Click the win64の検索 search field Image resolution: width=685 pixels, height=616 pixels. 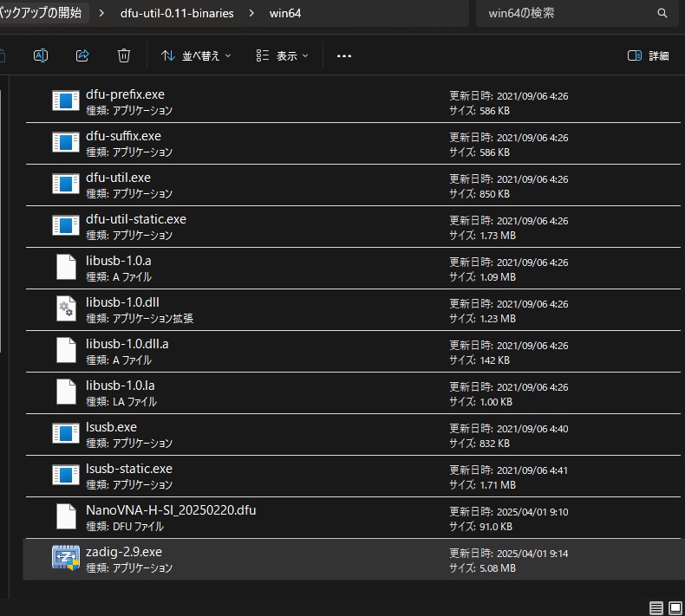click(564, 13)
